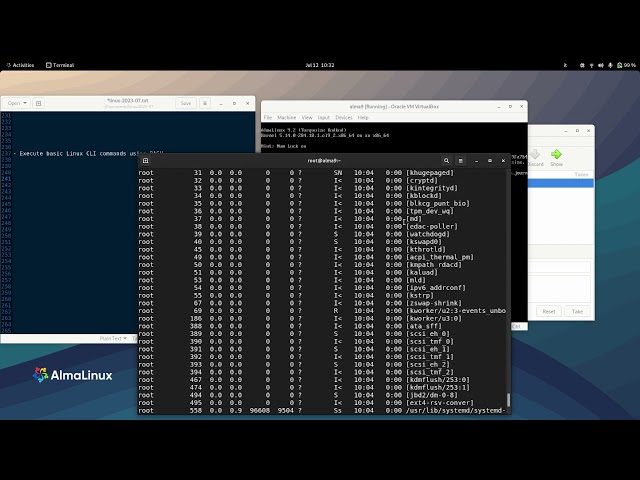Open the clock showing Jul 12 10:32

(x=320, y=65)
